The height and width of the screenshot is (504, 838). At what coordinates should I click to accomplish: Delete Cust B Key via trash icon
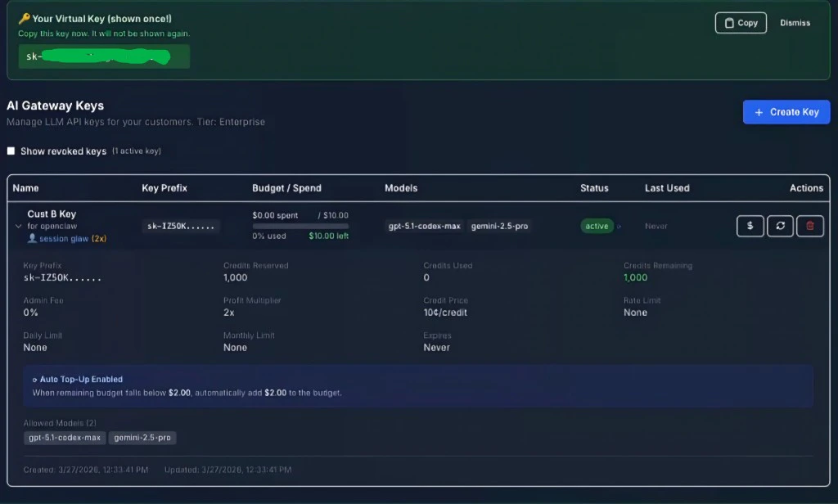(x=810, y=226)
